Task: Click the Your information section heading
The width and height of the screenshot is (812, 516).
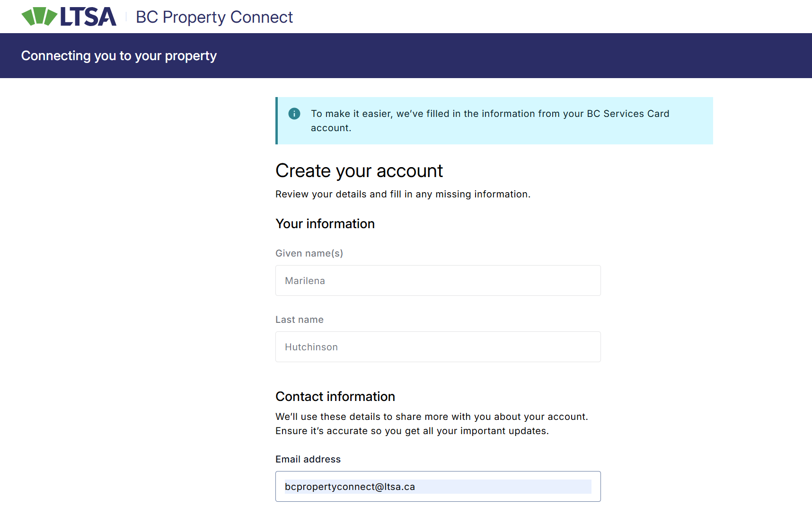Action: [x=325, y=223]
